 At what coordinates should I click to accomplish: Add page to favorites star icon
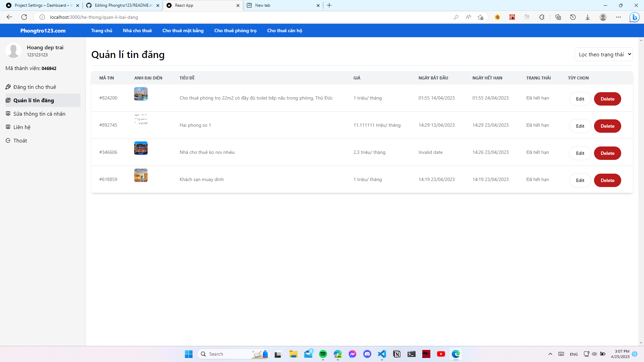pos(480,17)
